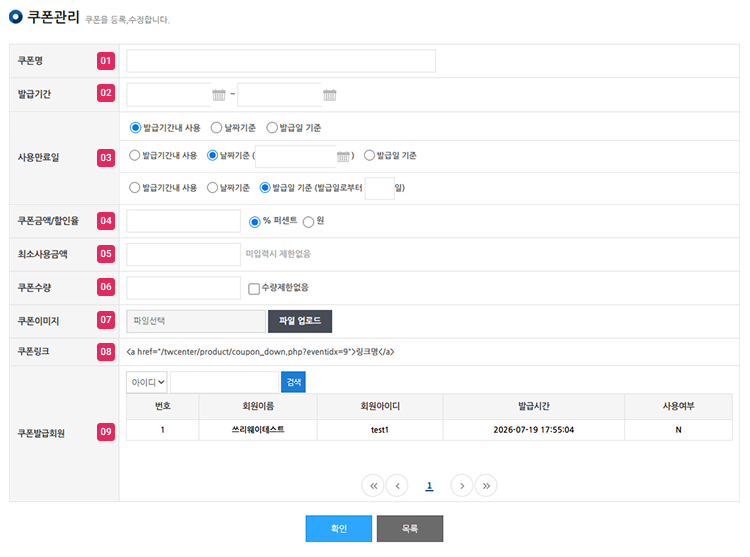Focus the 쿠폰수량 quantity input
The image size is (750, 557).
[x=183, y=288]
